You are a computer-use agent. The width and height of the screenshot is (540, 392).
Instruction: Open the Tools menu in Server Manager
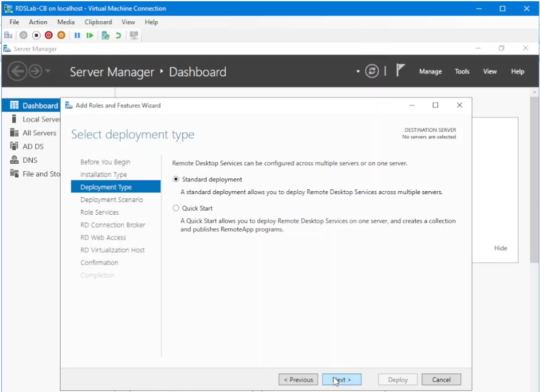tap(462, 71)
